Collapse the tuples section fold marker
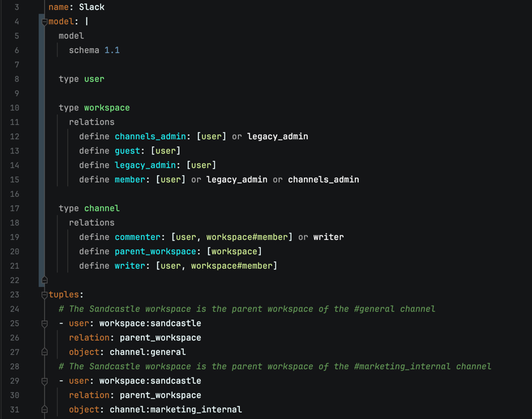The width and height of the screenshot is (532, 419). click(44, 295)
